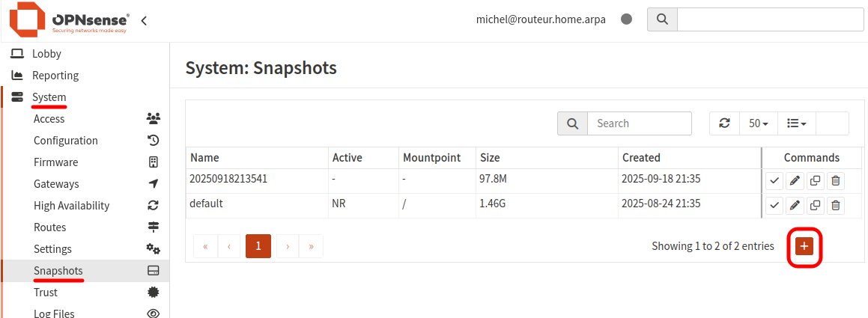Go to page 1 of the table
The image size is (868, 318).
point(258,245)
